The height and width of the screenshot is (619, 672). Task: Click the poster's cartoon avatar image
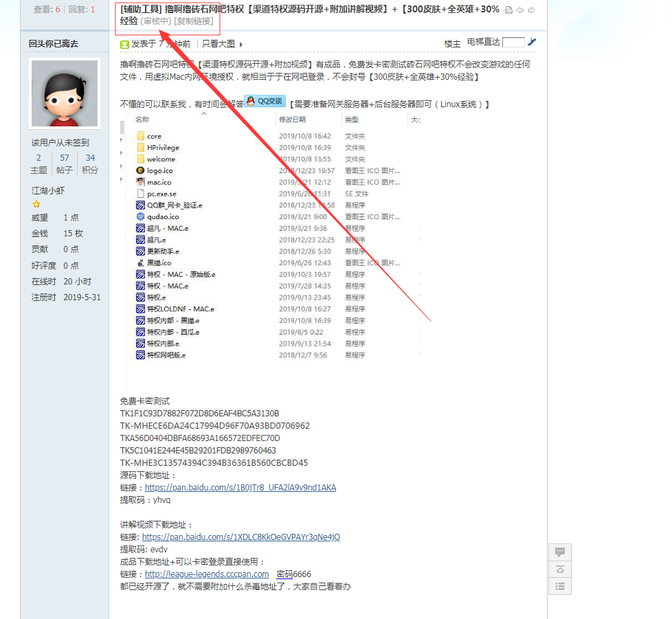tap(65, 93)
